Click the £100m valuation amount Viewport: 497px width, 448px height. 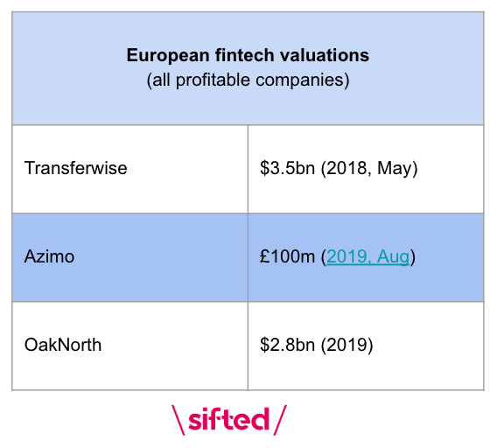coord(287,256)
